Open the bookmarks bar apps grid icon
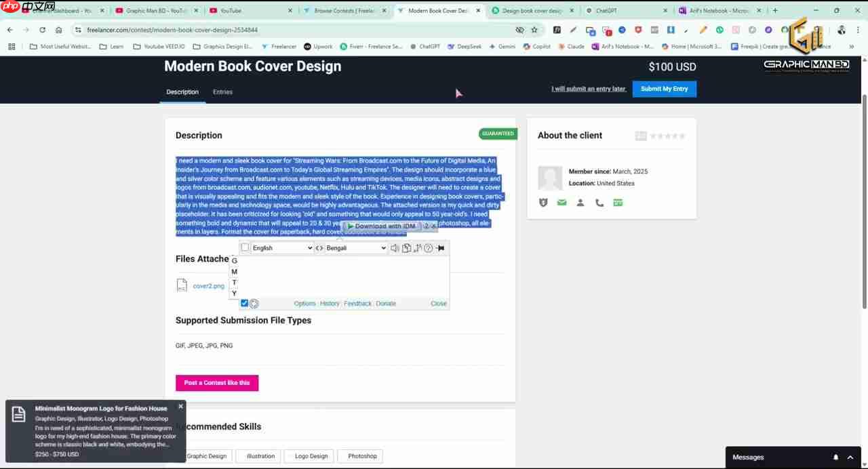The width and height of the screenshot is (868, 469). tap(12, 47)
